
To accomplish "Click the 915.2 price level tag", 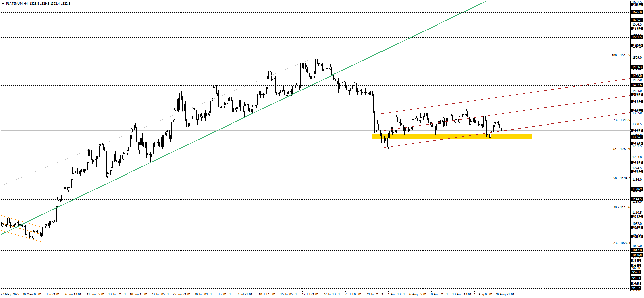I will pos(636,288).
